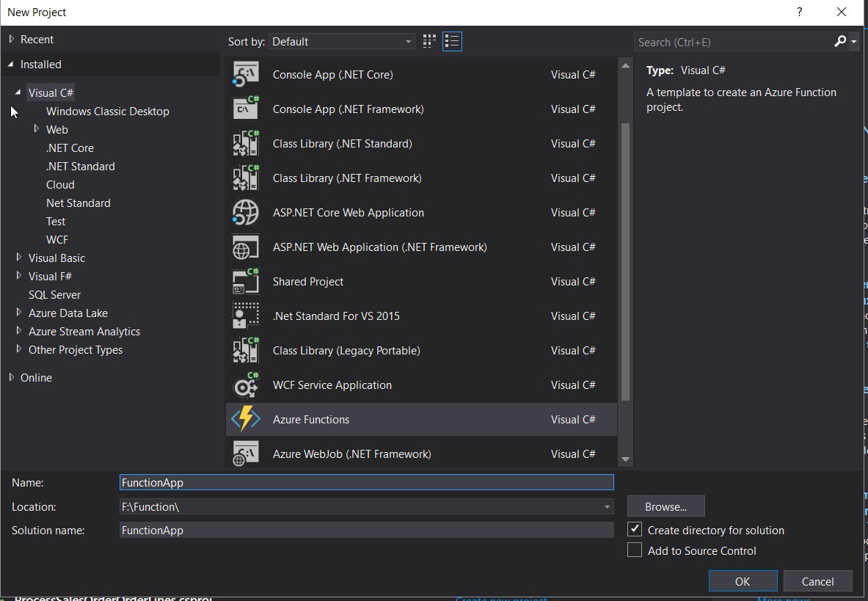Image resolution: width=868 pixels, height=601 pixels.
Task: Click the Class Library (.NET Standard) icon
Action: click(246, 143)
